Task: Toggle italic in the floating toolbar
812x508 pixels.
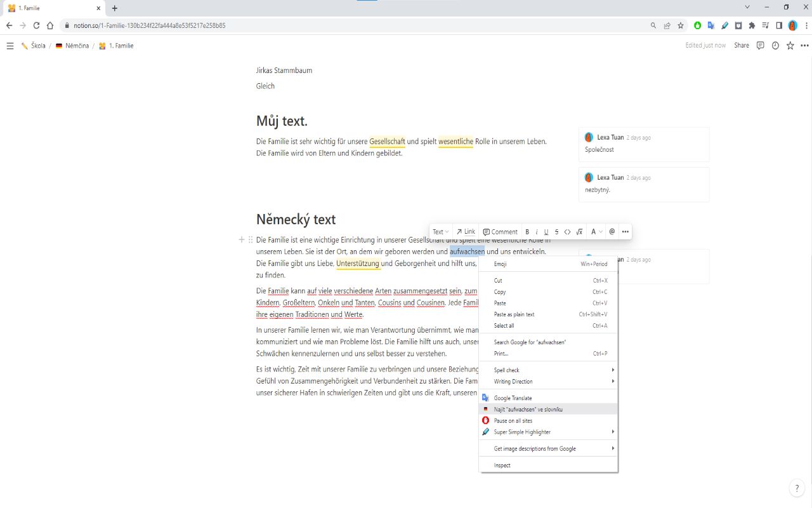Action: 537,232
